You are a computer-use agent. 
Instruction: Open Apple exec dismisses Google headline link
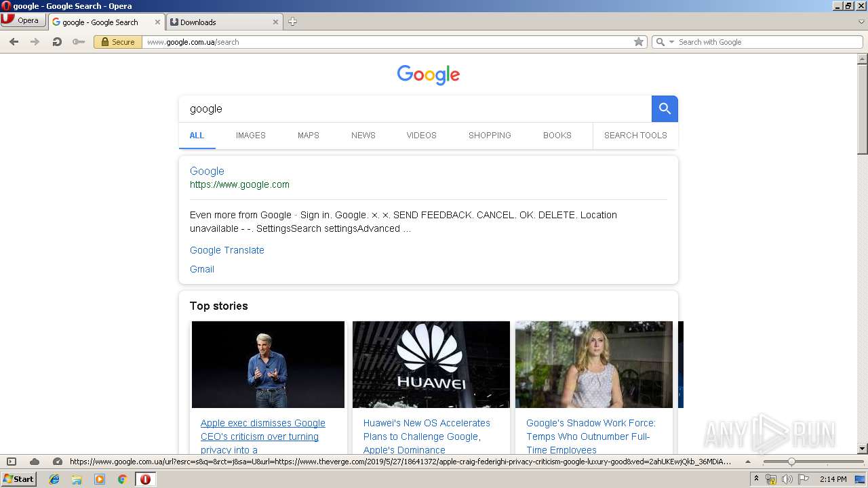263,436
